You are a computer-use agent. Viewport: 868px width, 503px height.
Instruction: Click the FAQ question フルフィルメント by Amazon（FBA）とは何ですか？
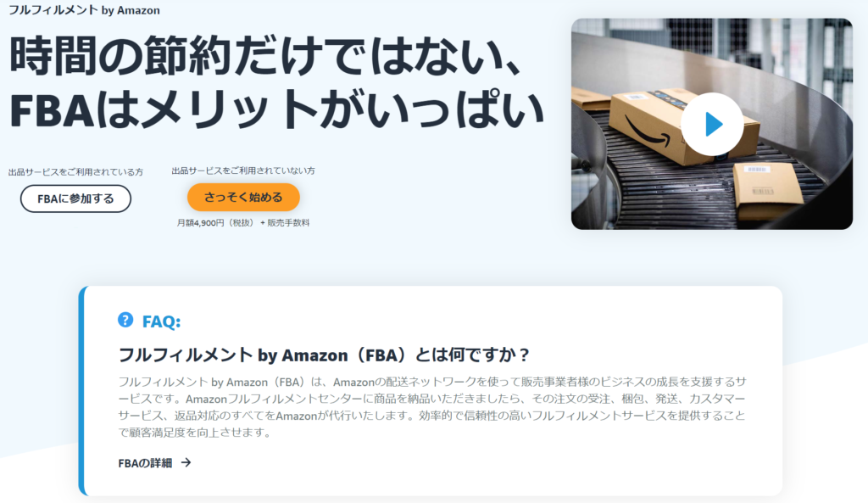tap(325, 355)
